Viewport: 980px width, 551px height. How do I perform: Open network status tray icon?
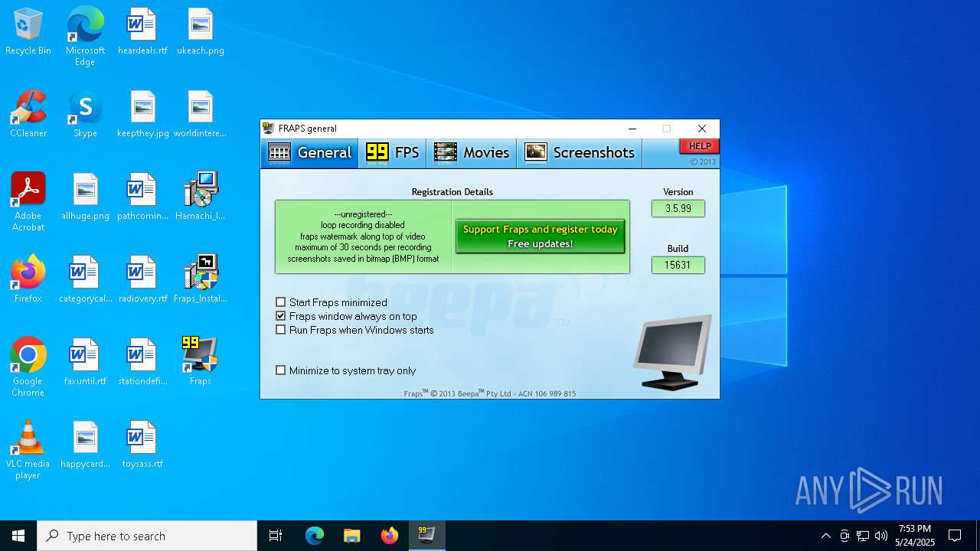pos(863,536)
